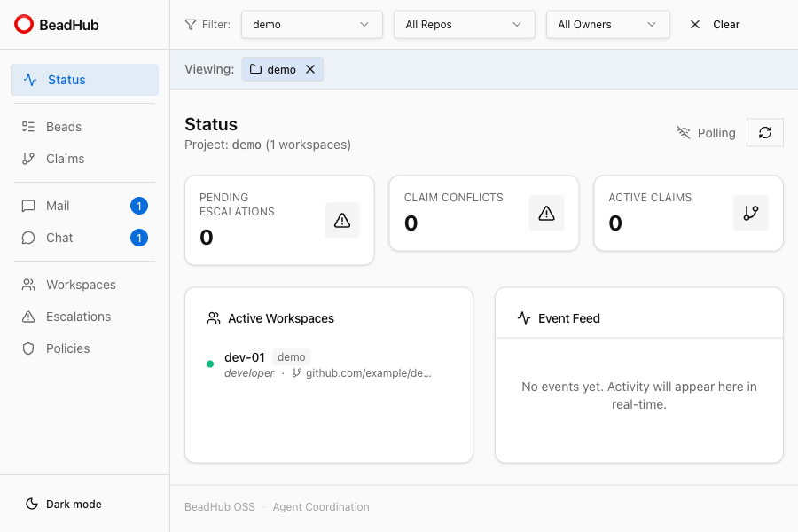Open the github.com/example repo link
Viewport: 798px width, 532px height.
click(x=365, y=372)
